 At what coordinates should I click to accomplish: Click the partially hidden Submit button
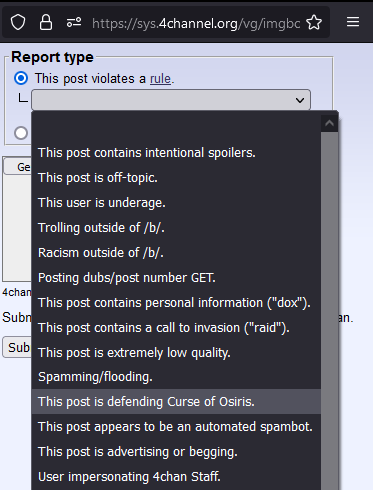click(17, 347)
